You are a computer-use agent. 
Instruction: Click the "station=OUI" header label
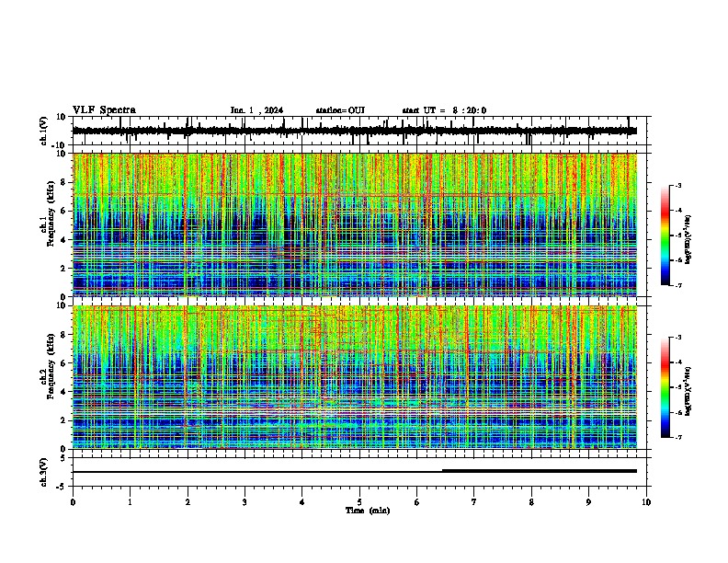pos(340,110)
